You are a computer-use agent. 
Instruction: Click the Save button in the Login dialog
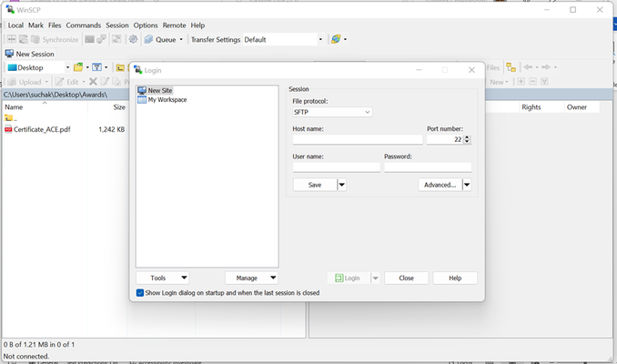coord(315,185)
